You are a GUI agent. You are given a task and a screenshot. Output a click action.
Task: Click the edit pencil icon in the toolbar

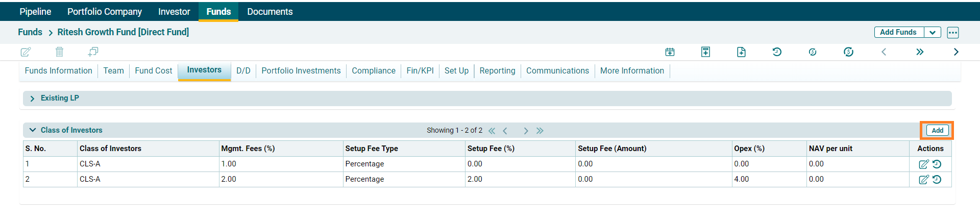click(x=26, y=52)
